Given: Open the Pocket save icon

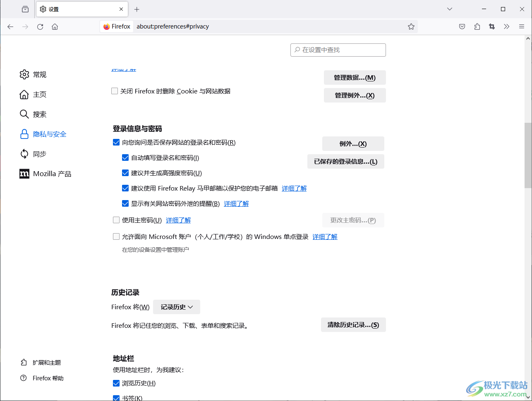Looking at the screenshot, I should (x=462, y=26).
